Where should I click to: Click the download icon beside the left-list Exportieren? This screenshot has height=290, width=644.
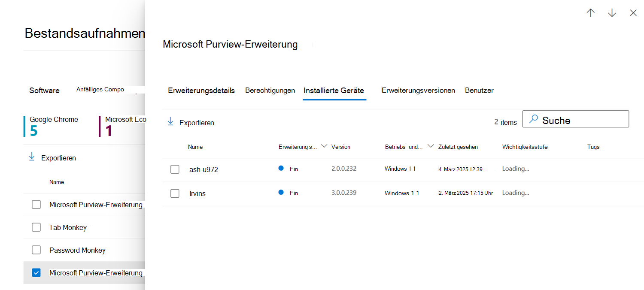coord(32,157)
